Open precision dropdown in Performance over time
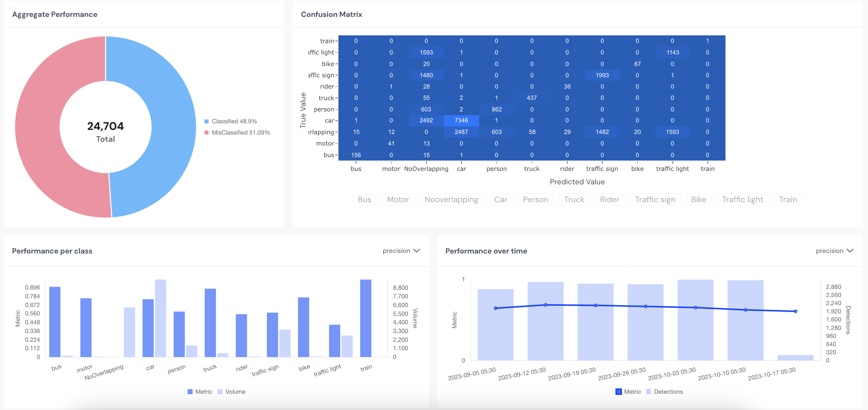 (829, 251)
